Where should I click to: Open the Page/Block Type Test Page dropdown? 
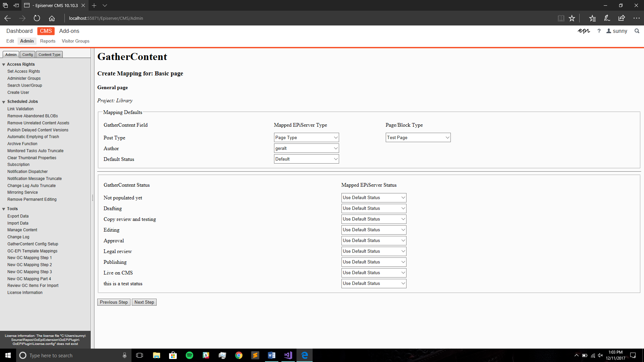[x=418, y=137]
